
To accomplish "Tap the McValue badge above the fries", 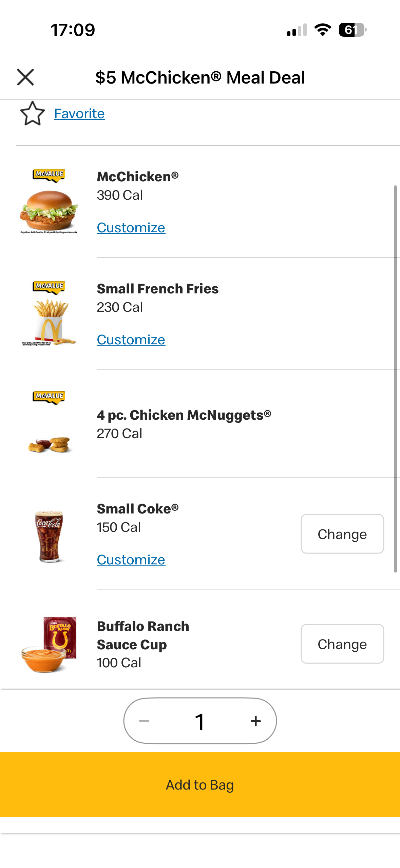I will click(x=49, y=286).
